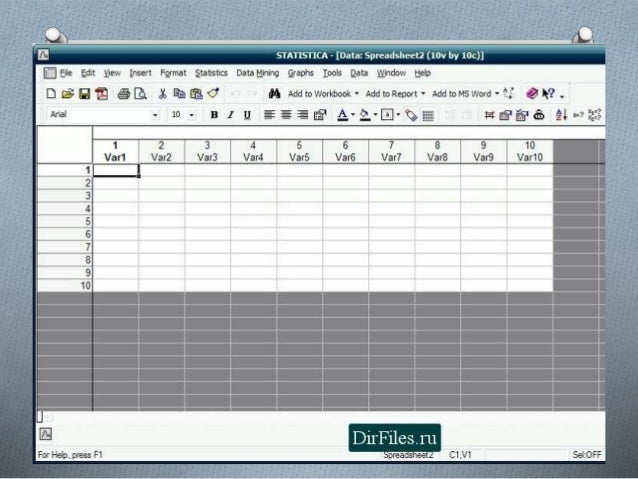Image resolution: width=638 pixels, height=479 pixels.
Task: Click the spreadsheet document icon beside File menu
Action: click(50, 73)
